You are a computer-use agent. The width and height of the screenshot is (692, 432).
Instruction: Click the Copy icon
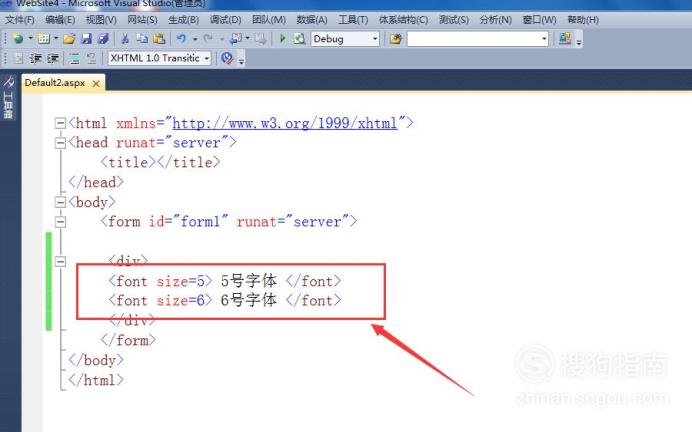pos(142,39)
